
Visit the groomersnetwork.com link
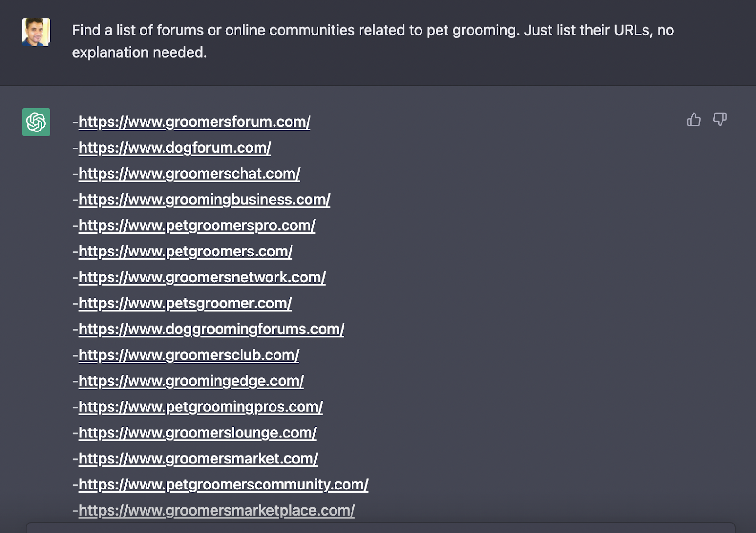(x=202, y=278)
